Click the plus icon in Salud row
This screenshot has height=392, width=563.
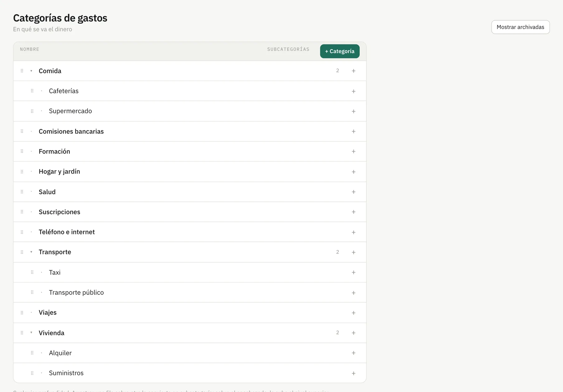(x=353, y=192)
